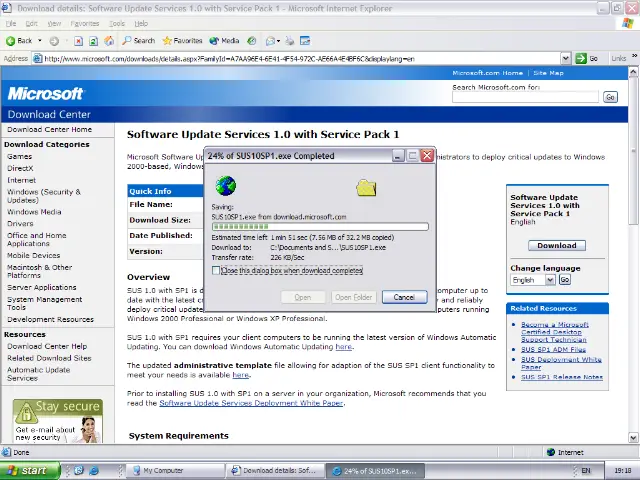Open the File menu
This screenshot has height=480, width=640.
11,24
